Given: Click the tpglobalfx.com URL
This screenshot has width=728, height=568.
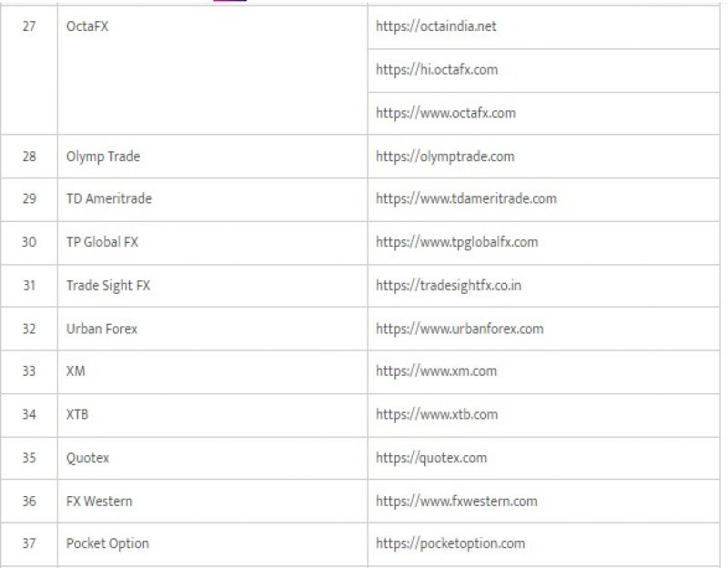Looking at the screenshot, I should 457,242.
